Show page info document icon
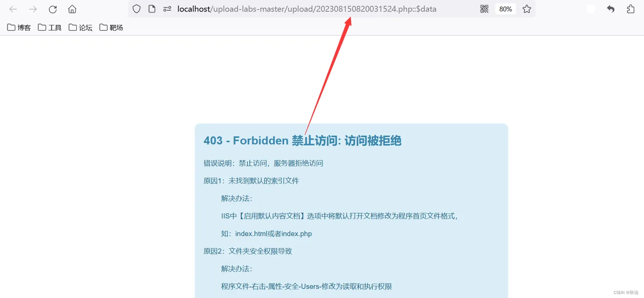 click(x=152, y=9)
